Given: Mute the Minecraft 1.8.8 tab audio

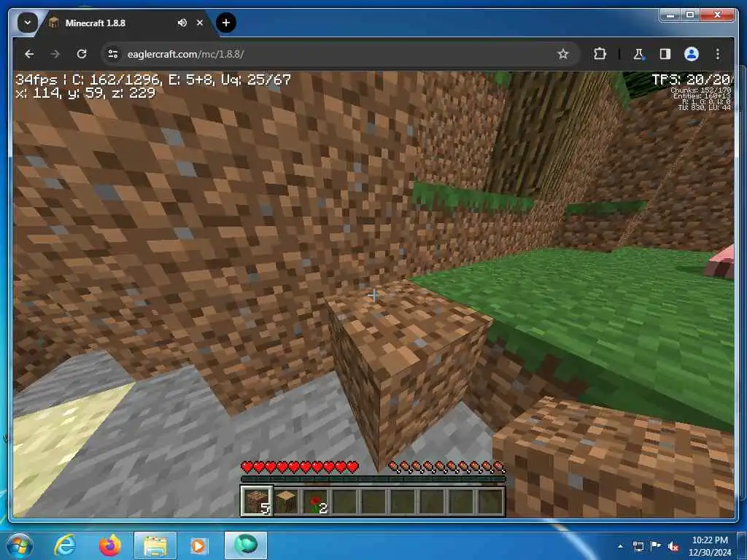Looking at the screenshot, I should click(182, 23).
